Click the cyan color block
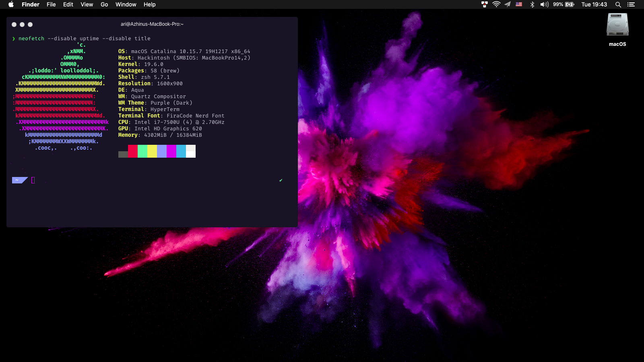644x362 pixels. pyautogui.click(x=181, y=151)
